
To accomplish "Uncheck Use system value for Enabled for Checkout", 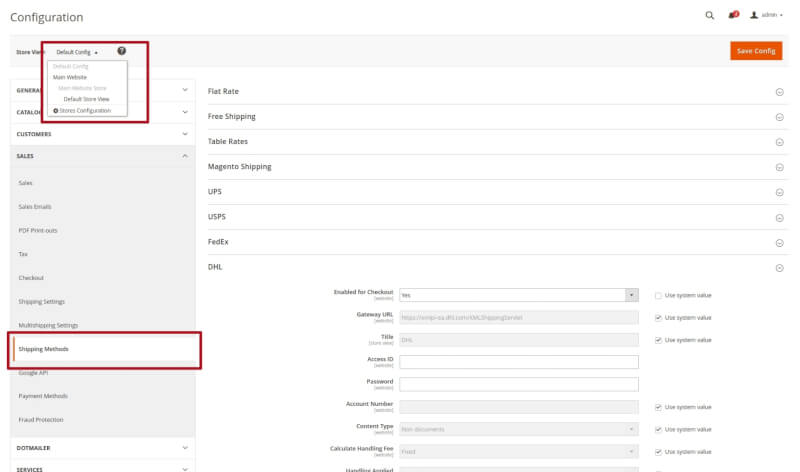I will pos(658,295).
